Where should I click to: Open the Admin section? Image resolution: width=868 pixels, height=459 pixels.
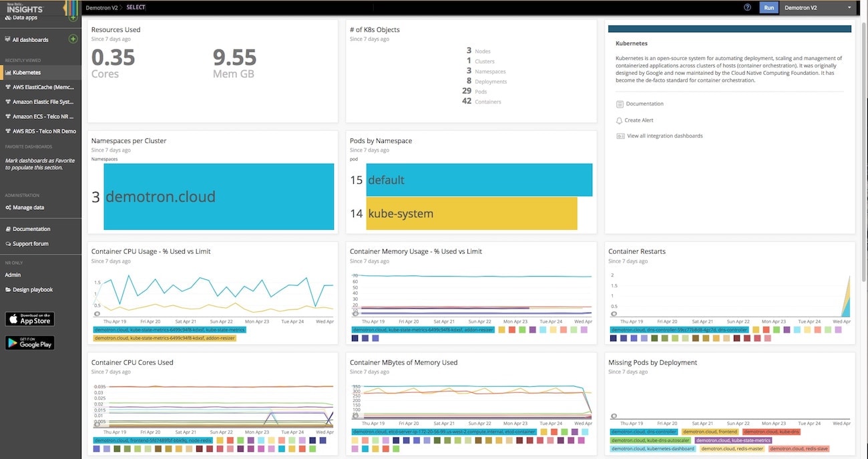[x=13, y=275]
